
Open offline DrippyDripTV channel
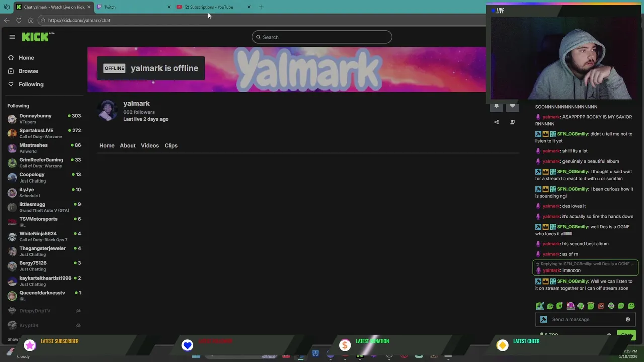pos(44,311)
